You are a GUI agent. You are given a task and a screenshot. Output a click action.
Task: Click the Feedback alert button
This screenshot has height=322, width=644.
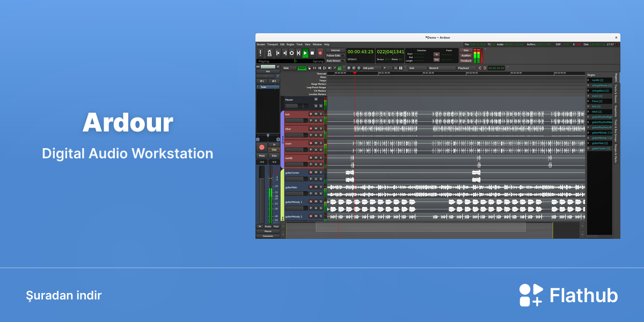click(466, 61)
